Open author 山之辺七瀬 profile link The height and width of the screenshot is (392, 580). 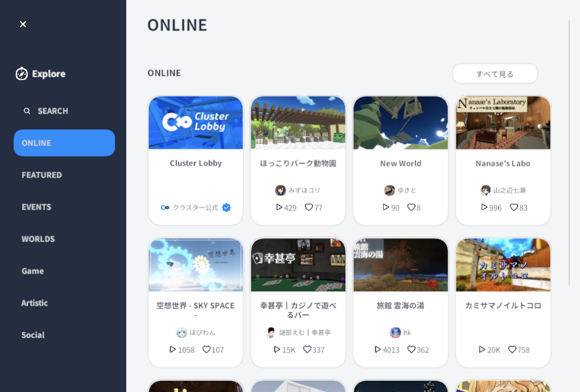pyautogui.click(x=510, y=190)
